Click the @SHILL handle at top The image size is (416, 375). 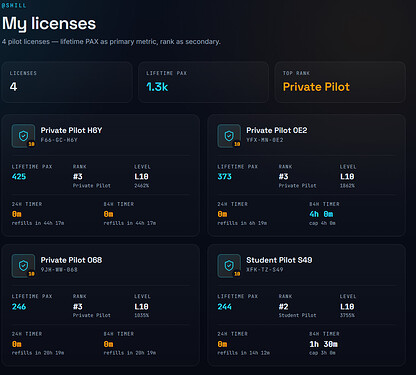[14, 5]
